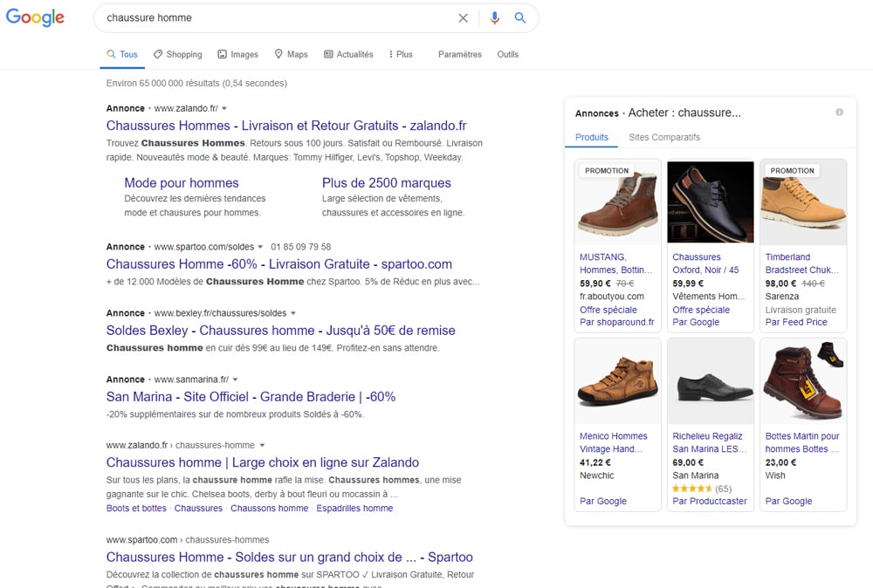The height and width of the screenshot is (588, 873).
Task: Open Paramètres menu
Action: [460, 54]
